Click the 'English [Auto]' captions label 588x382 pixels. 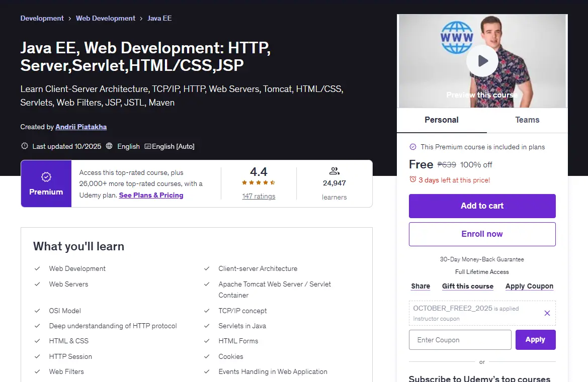pos(173,146)
